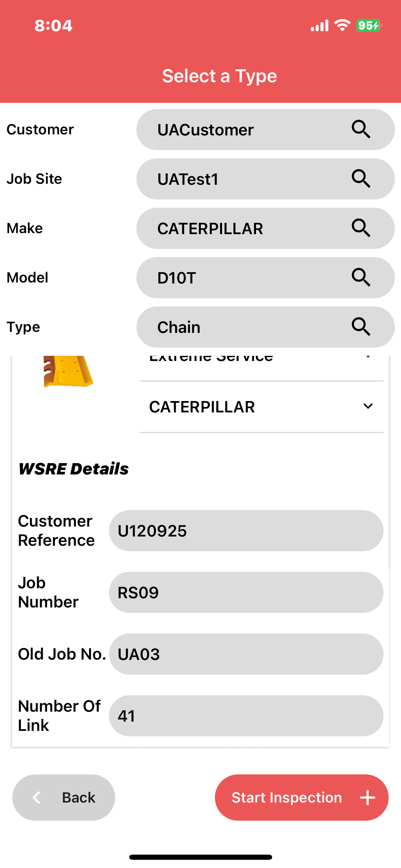
Task: Tap the search icon in Type field
Action: 361,327
